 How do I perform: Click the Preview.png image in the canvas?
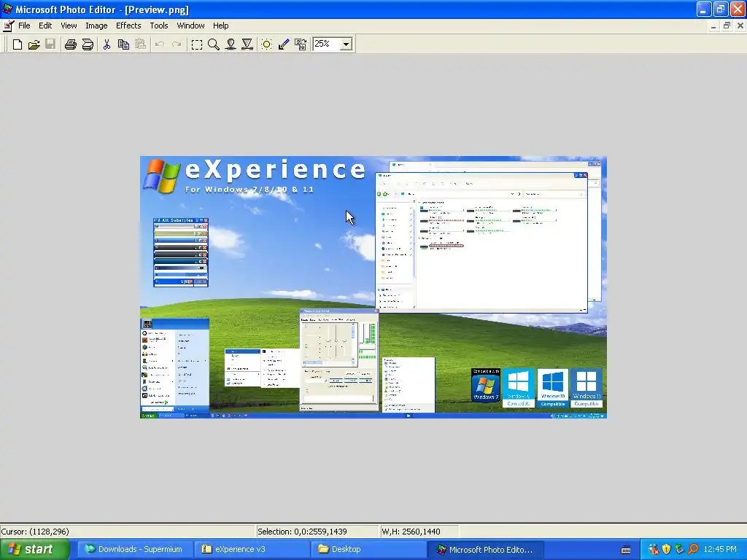(373, 287)
